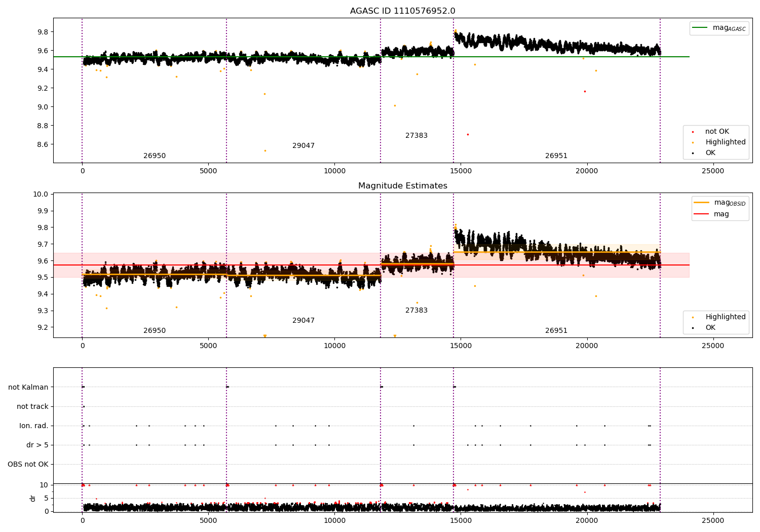Image resolution: width=760 pixels, height=532 pixels.
Task: Click 'Highlighted' legend entry in Magnitude Estimates plot
Action: coord(726,317)
